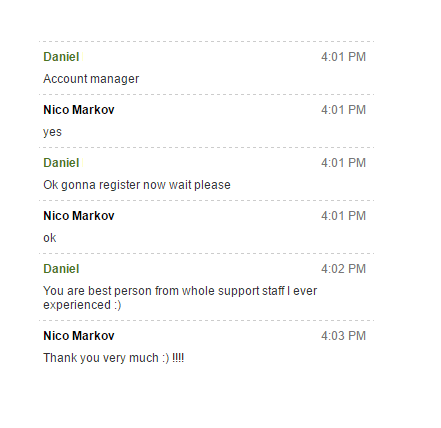Click Daniel's name above 'Account manager'

(x=61, y=57)
